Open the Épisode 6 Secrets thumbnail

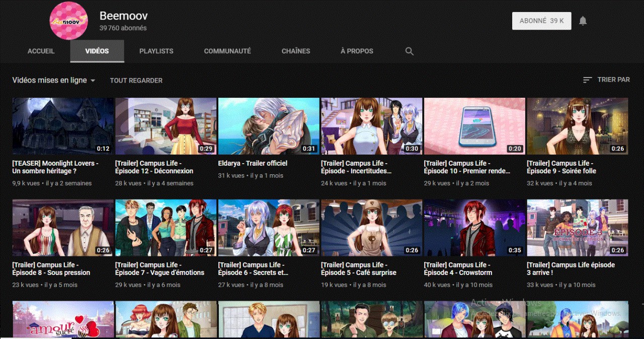click(x=269, y=228)
